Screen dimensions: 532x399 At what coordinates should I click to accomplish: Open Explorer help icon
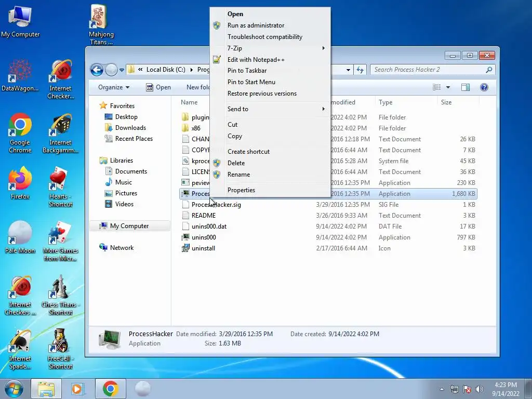pos(484,87)
